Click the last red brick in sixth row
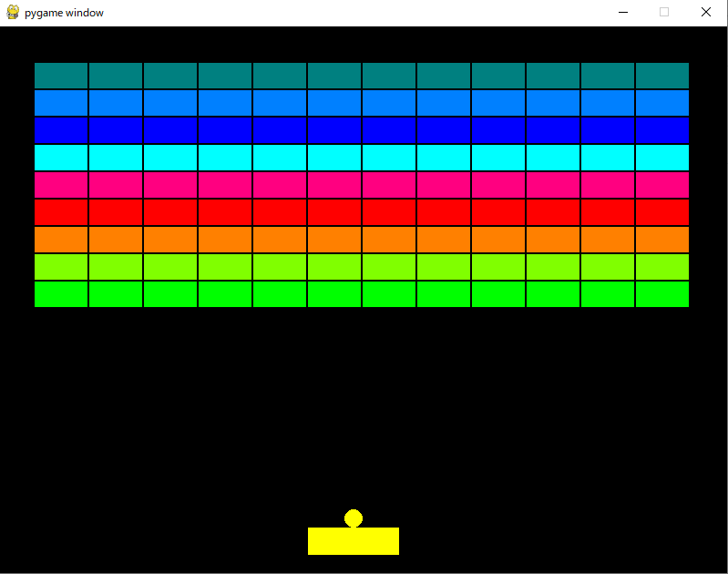The height and width of the screenshot is (574, 728). coord(662,212)
